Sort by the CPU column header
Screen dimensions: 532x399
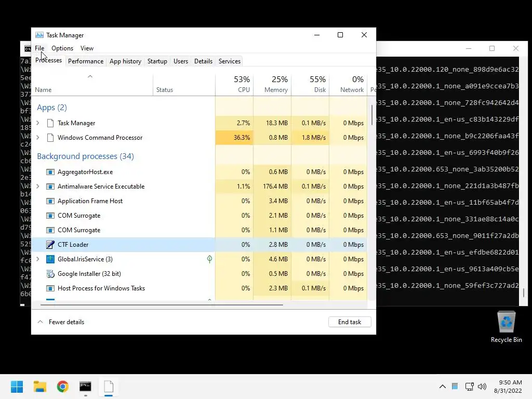(x=234, y=85)
